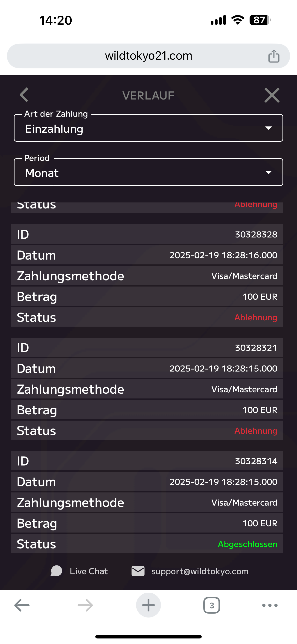The height and width of the screenshot is (644, 297).
Task: Tap the share icon in address bar
Action: (x=274, y=56)
